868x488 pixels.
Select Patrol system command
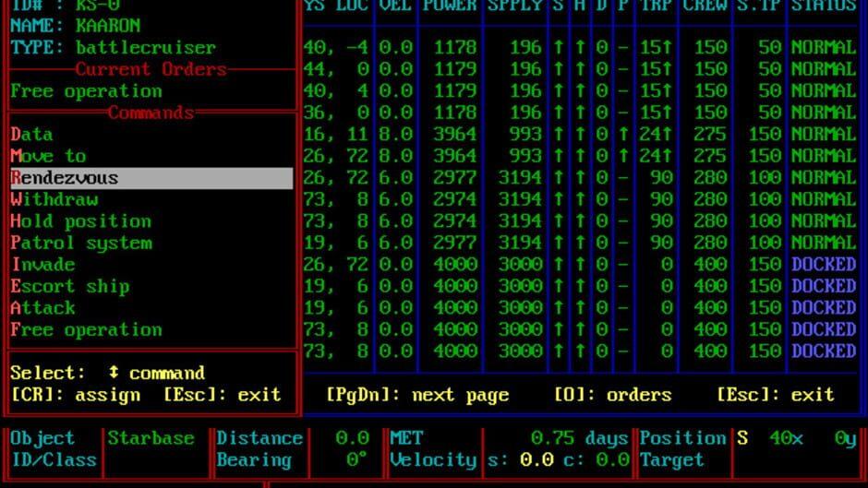[x=81, y=243]
